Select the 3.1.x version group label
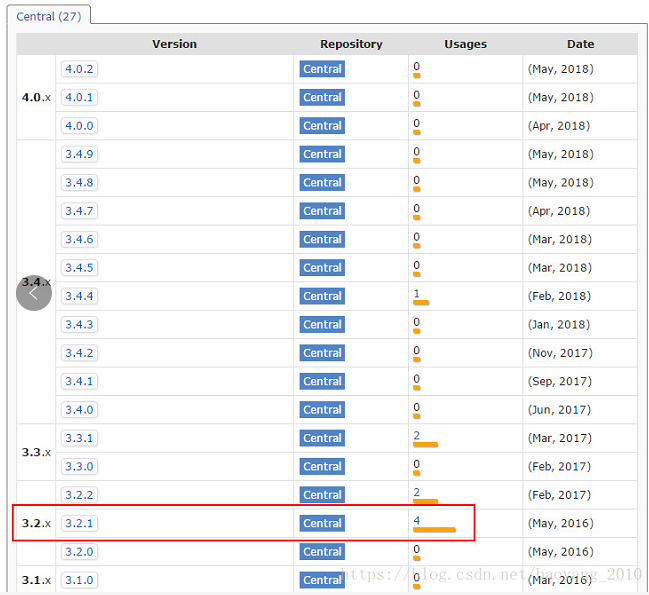The width and height of the screenshot is (649, 595). click(36, 580)
